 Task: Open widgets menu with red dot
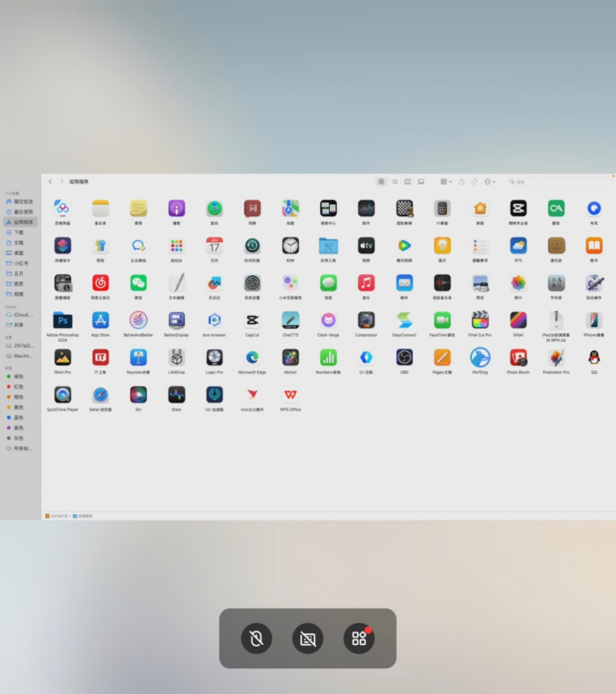click(x=359, y=639)
